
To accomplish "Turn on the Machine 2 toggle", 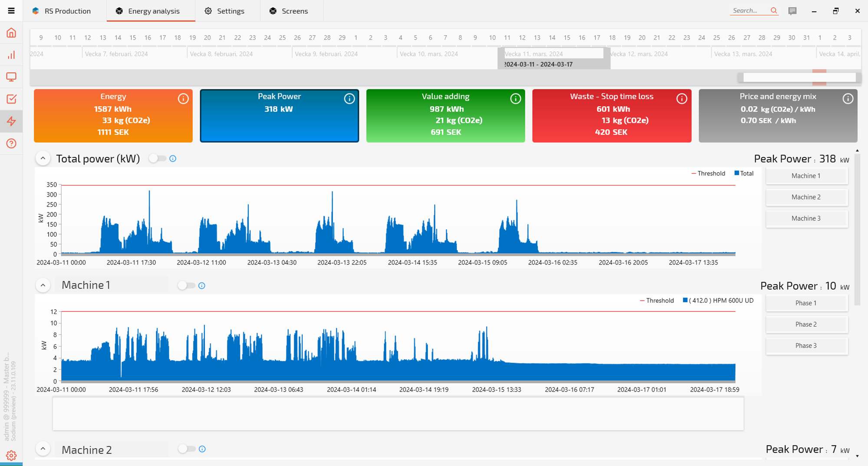I will [187, 449].
